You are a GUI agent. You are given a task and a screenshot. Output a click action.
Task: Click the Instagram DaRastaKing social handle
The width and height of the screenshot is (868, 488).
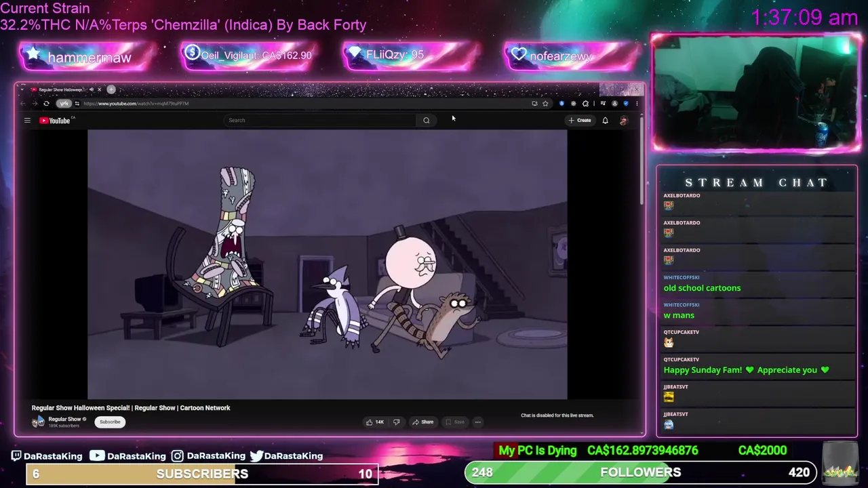tap(208, 456)
